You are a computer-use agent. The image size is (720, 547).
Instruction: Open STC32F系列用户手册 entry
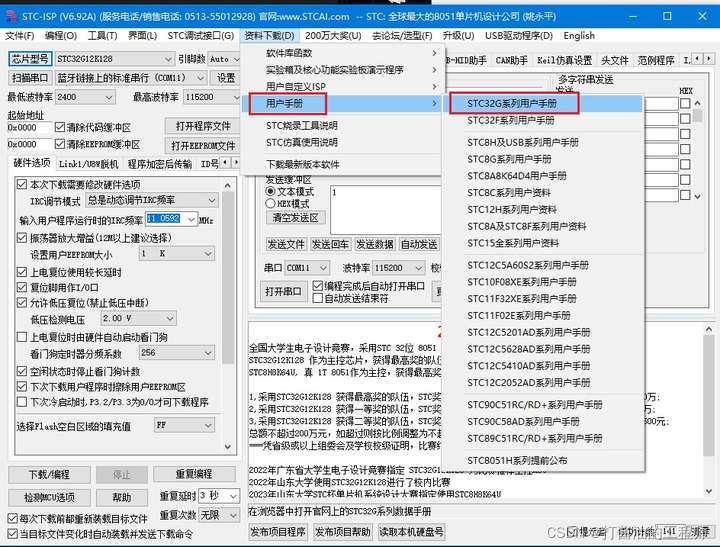(544, 120)
